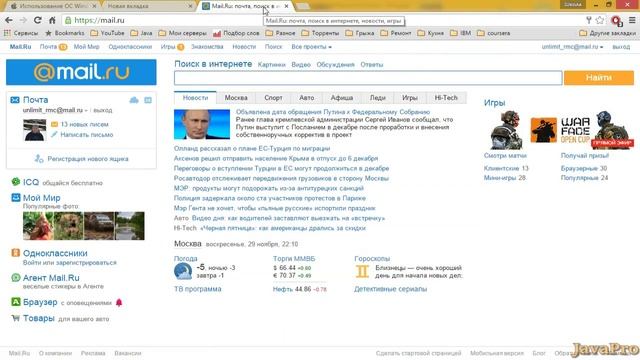
Task: Switch to the Москва news tab
Action: 236,98
